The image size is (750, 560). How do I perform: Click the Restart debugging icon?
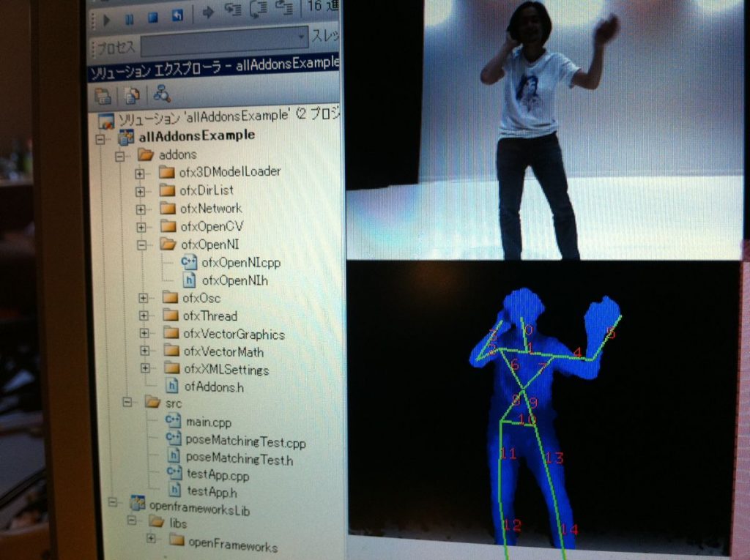(x=177, y=16)
